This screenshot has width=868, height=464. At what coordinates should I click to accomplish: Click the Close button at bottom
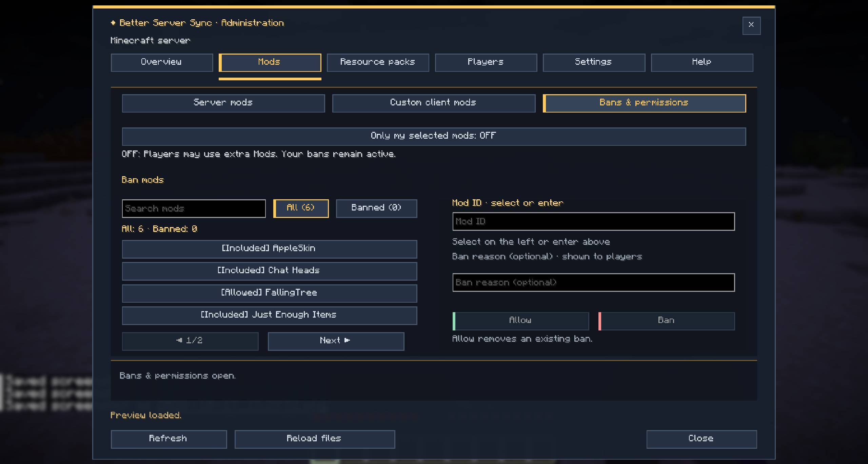pos(702,439)
